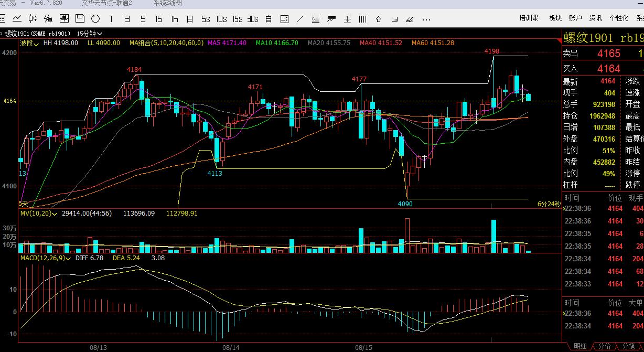The height and width of the screenshot is (352, 644).
Task: Click the MA组合(5,10,20,40,60,0) indicator label
Action: click(x=167, y=43)
